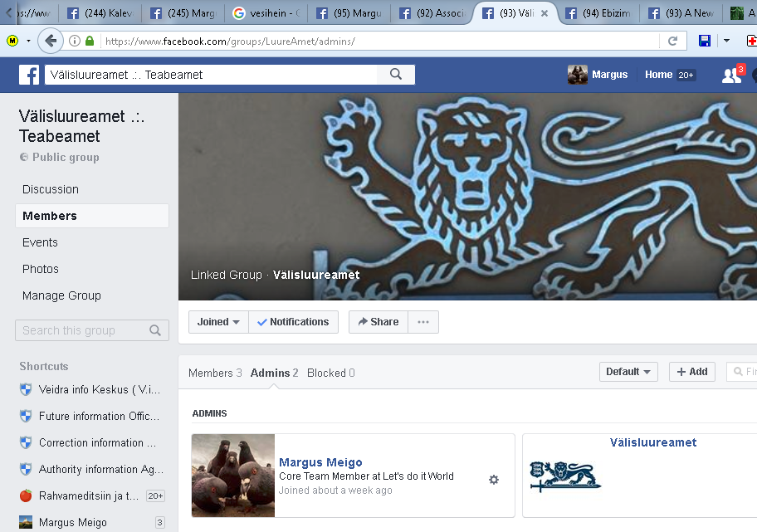Open Discussion in group sidebar

pos(51,189)
